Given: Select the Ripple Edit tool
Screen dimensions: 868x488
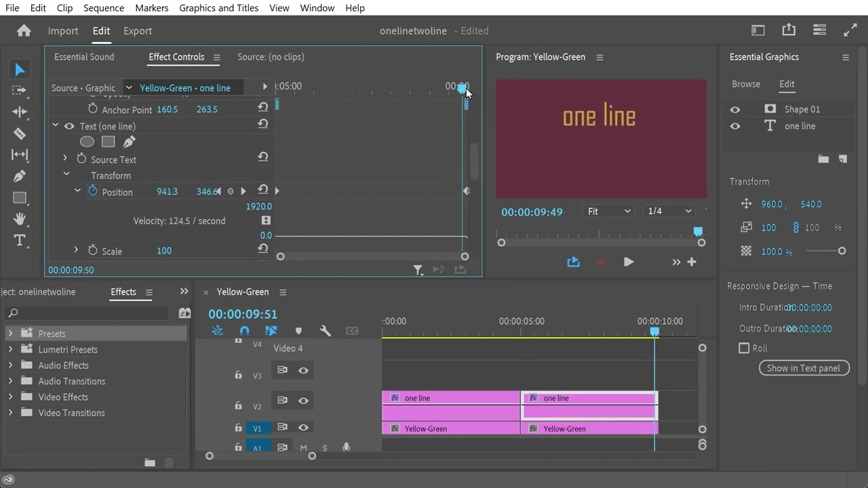Looking at the screenshot, I should [x=20, y=112].
